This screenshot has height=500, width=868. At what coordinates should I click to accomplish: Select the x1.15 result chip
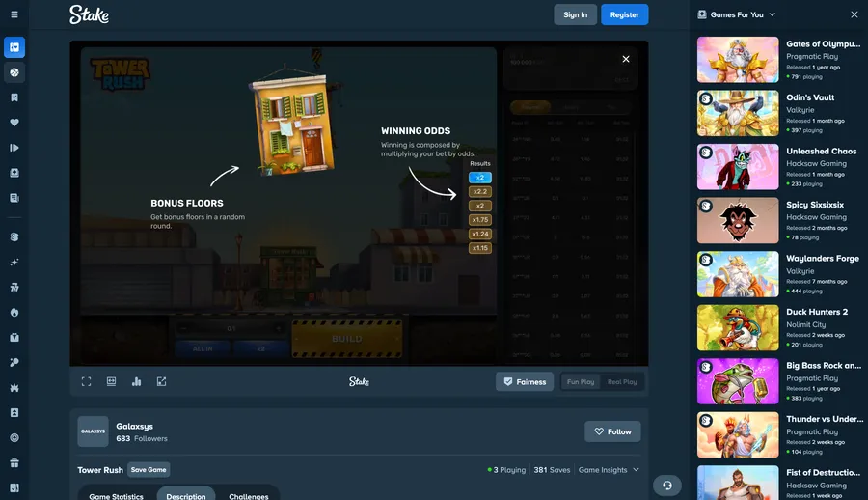[480, 248]
